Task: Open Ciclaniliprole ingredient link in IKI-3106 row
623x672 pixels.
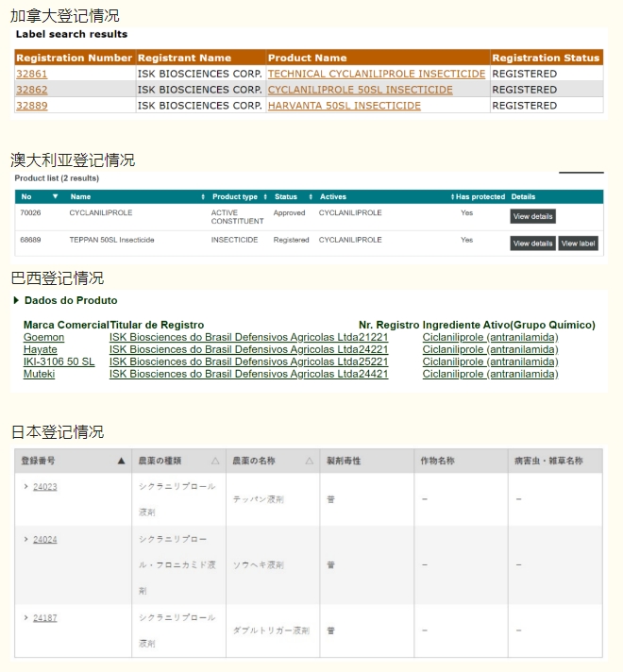Action: coord(490,361)
